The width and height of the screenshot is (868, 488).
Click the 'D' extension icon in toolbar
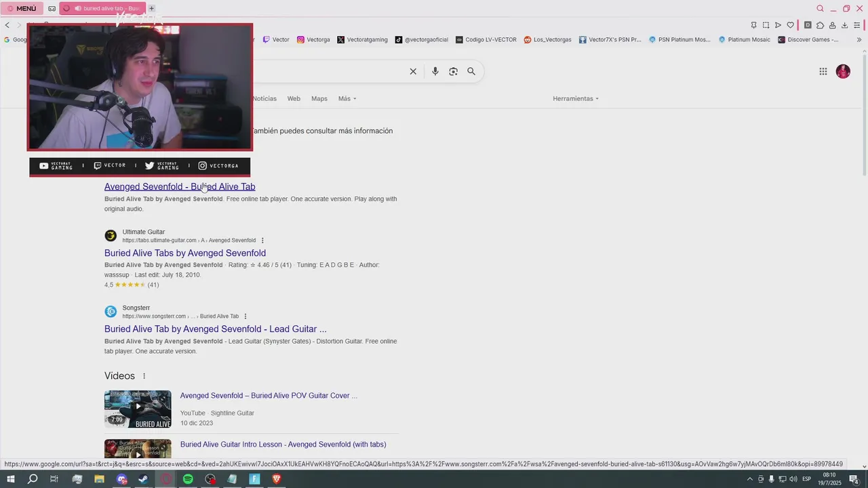[808, 25]
